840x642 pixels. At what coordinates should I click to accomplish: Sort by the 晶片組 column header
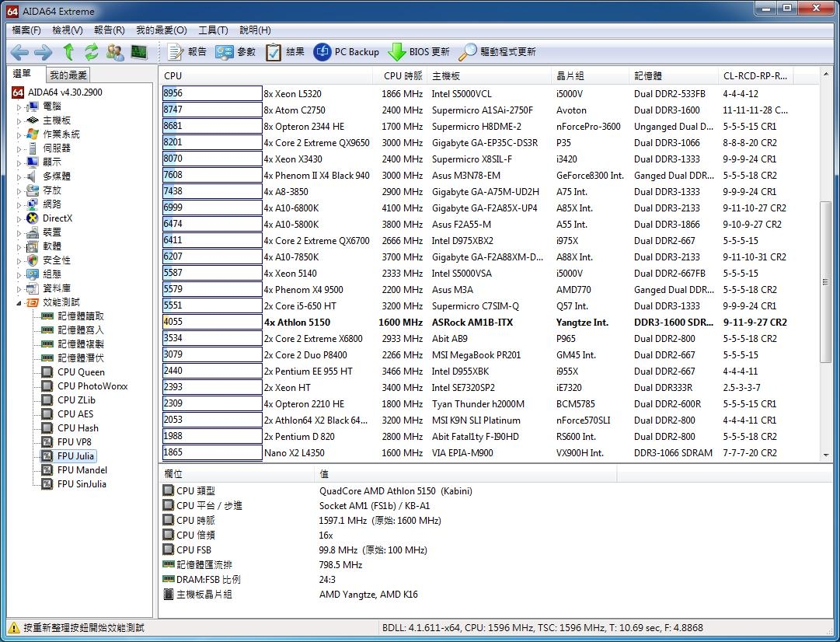coord(590,76)
